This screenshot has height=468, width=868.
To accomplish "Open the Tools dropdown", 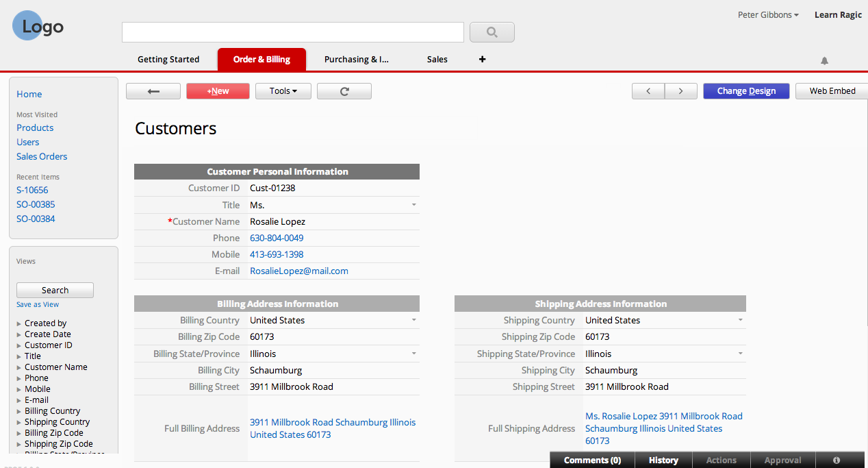I will pyautogui.click(x=283, y=91).
